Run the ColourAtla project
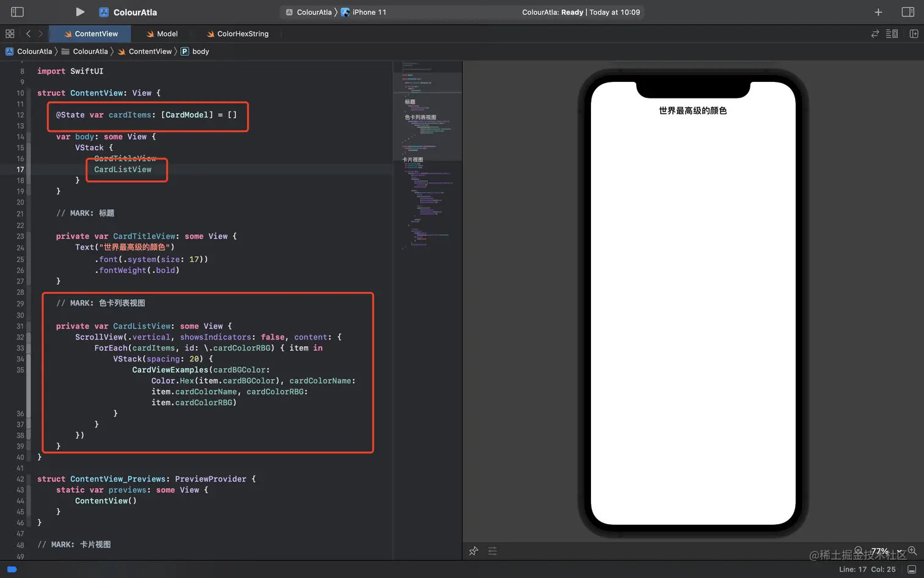The image size is (924, 578). click(80, 12)
